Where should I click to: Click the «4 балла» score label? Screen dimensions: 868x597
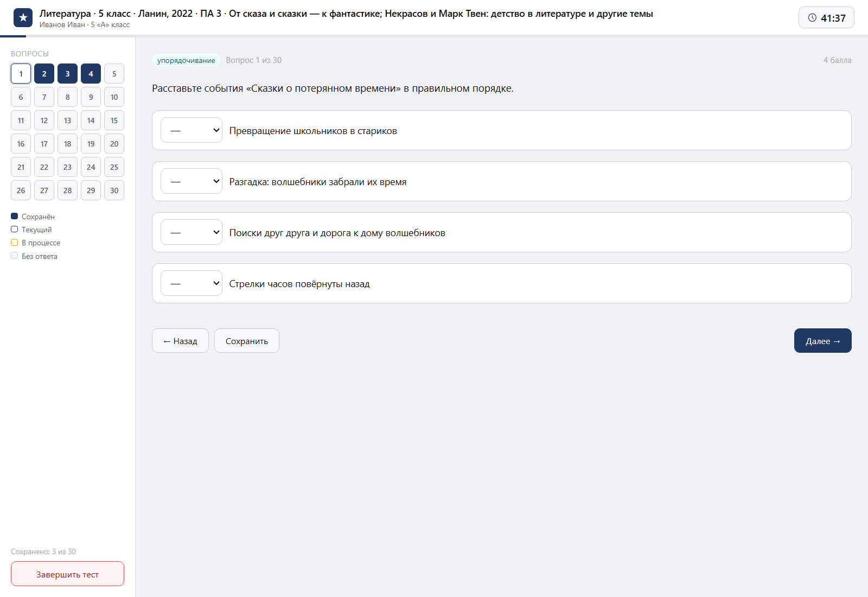pos(837,60)
